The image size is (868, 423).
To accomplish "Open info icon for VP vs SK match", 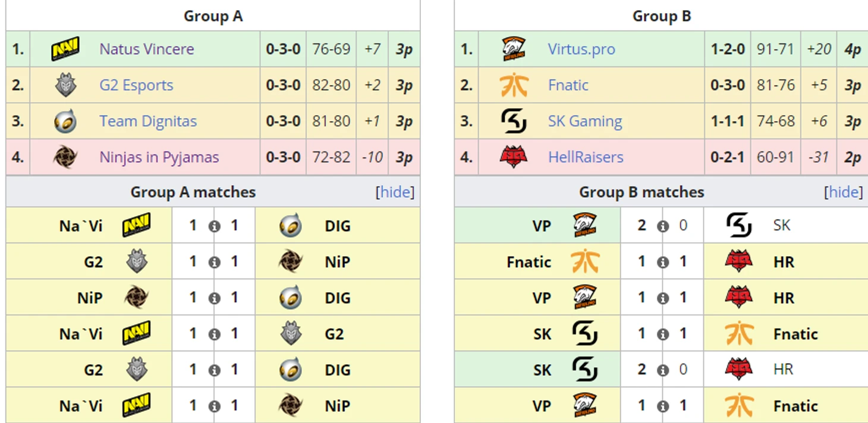I will [x=663, y=226].
